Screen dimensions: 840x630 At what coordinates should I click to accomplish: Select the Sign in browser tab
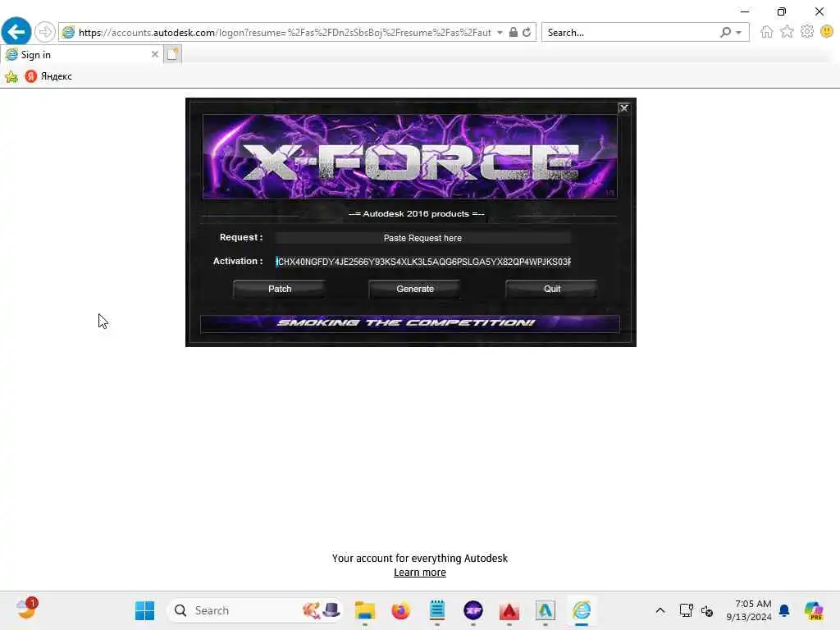click(80, 54)
